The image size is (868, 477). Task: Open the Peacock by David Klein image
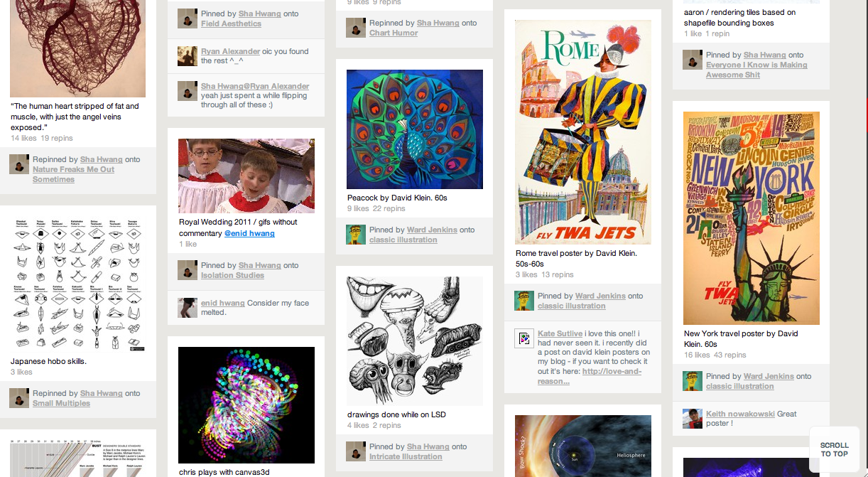(415, 129)
